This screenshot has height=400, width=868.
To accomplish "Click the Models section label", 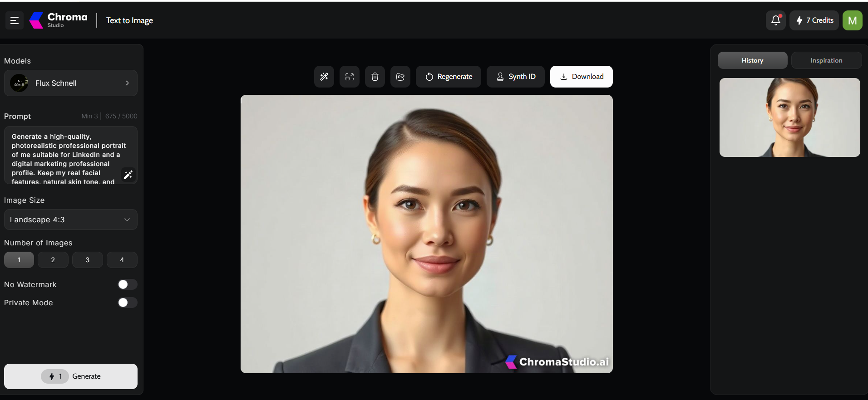I will [x=18, y=61].
